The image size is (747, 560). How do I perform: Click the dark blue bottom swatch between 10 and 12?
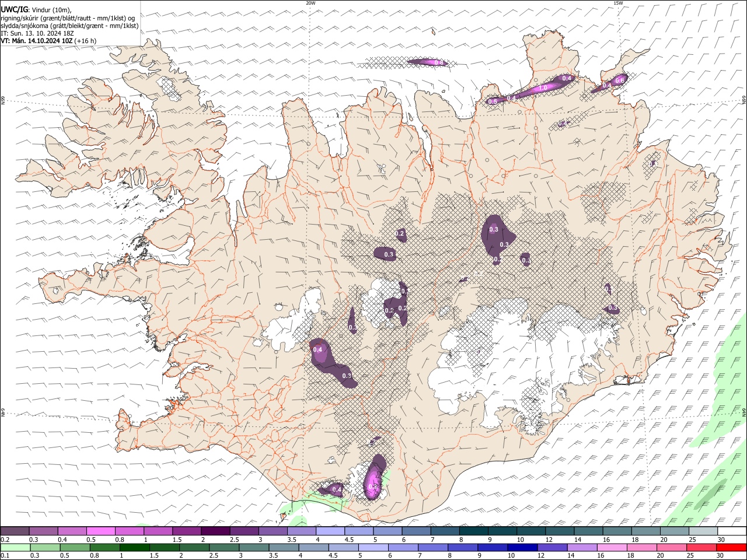522,548
